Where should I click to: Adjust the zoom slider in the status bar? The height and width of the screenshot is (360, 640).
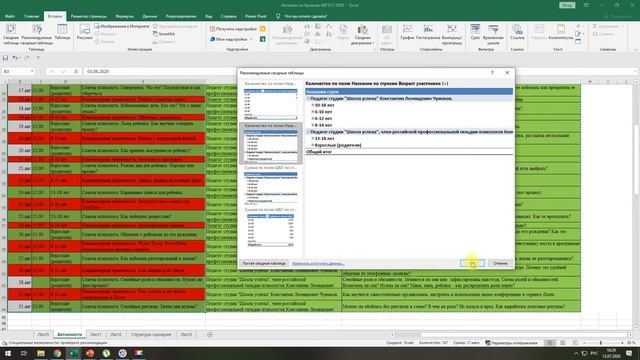pyautogui.click(x=600, y=343)
